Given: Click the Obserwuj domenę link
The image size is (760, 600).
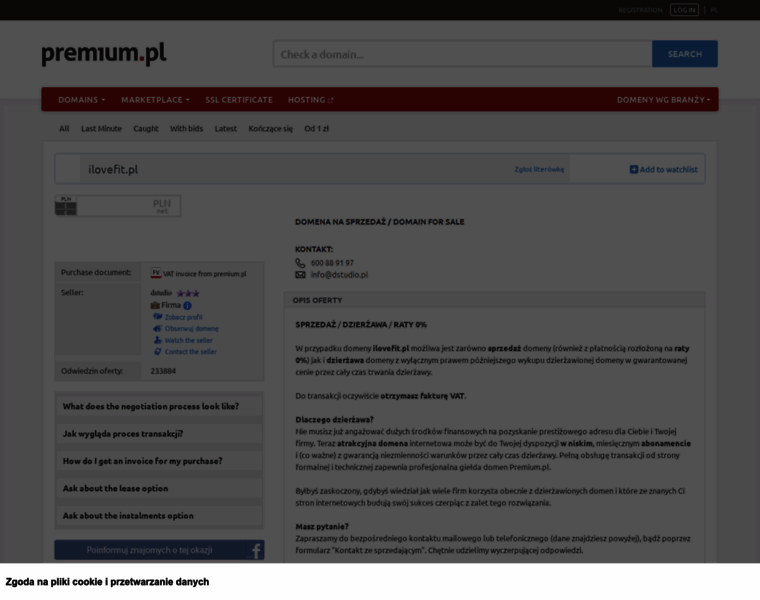Looking at the screenshot, I should pyautogui.click(x=191, y=329).
